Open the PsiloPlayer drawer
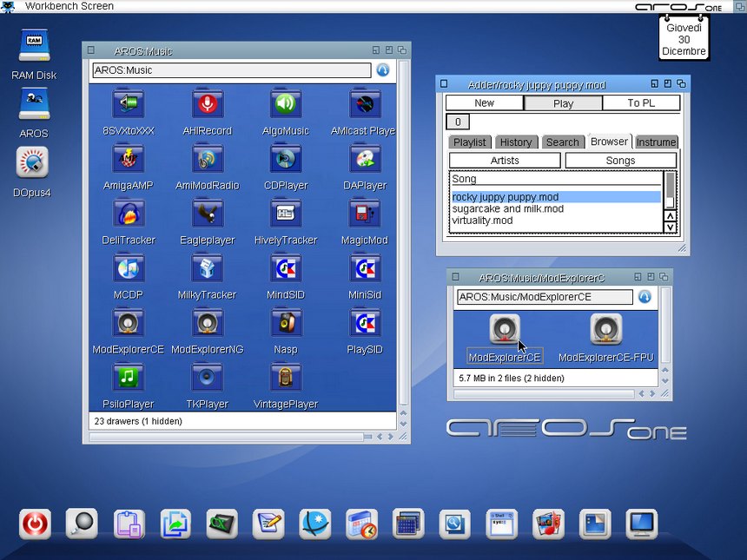 pyautogui.click(x=129, y=377)
